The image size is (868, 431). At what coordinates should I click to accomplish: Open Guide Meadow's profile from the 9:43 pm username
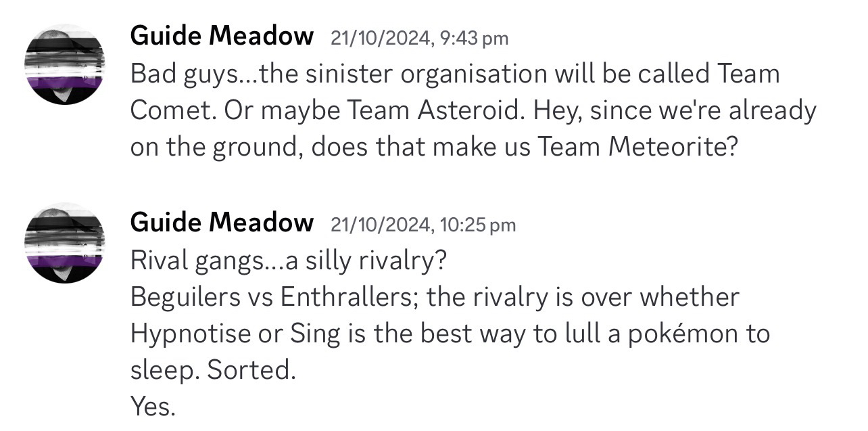tap(222, 36)
